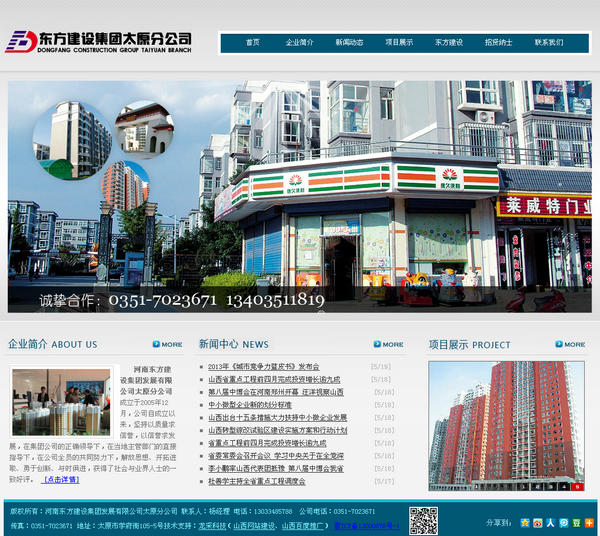The height and width of the screenshot is (536, 600).
Task: Go to 首页 in navigation bar
Action: click(252, 43)
